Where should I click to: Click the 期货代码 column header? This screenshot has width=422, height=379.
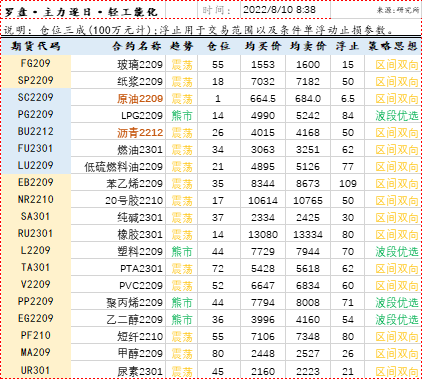36,46
